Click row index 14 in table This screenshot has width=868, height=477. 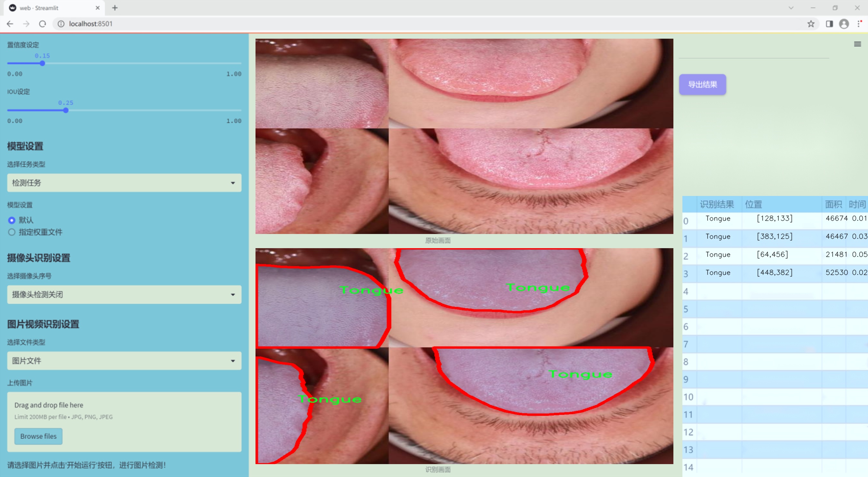pos(689,468)
